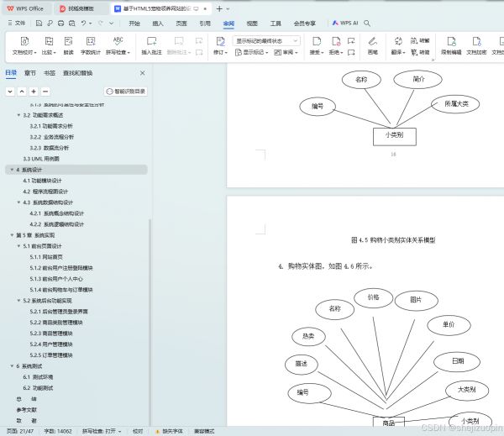Click minus button in 目录 panel toolbar
504x436 pixels.
45,92
